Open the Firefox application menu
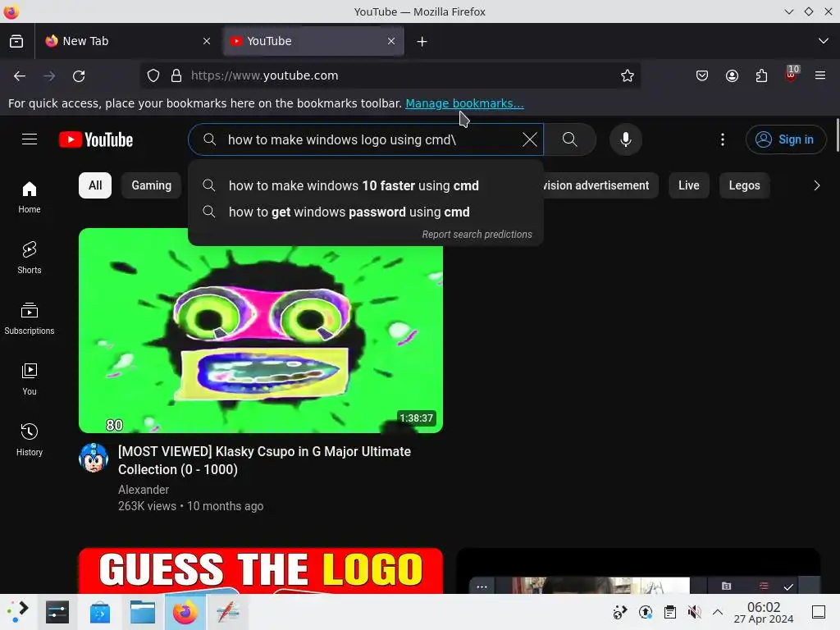 (820, 75)
